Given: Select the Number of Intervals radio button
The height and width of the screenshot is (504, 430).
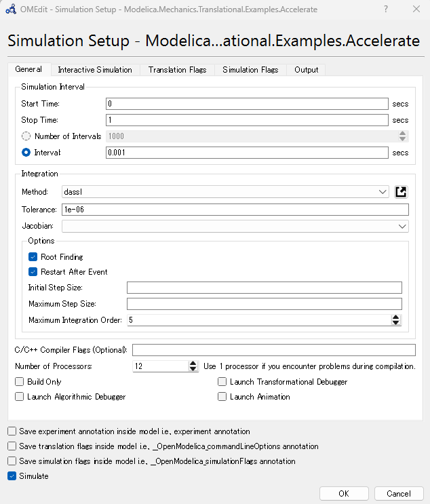Looking at the screenshot, I should 26,136.
